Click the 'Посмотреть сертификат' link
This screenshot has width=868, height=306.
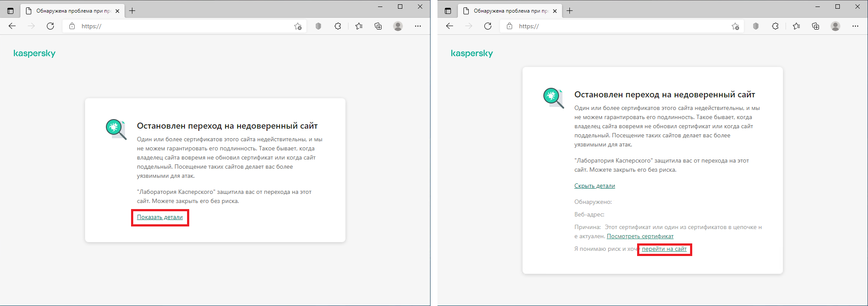640,236
